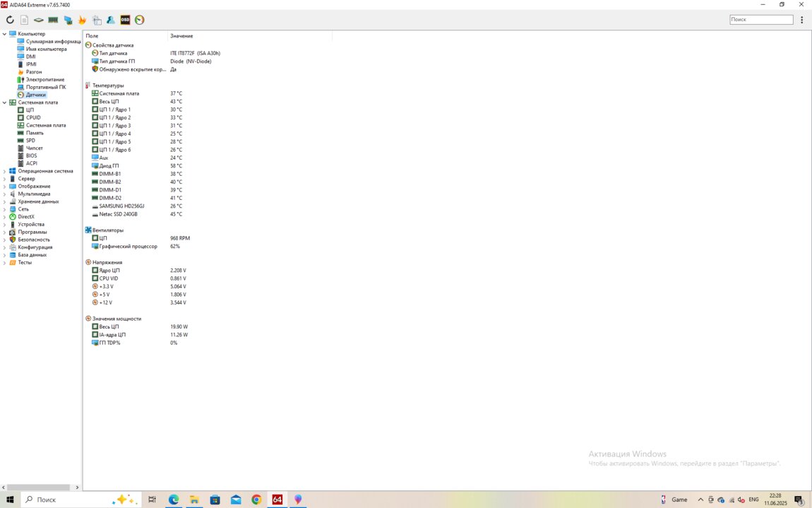Expand the Операционная система node

tap(4, 171)
